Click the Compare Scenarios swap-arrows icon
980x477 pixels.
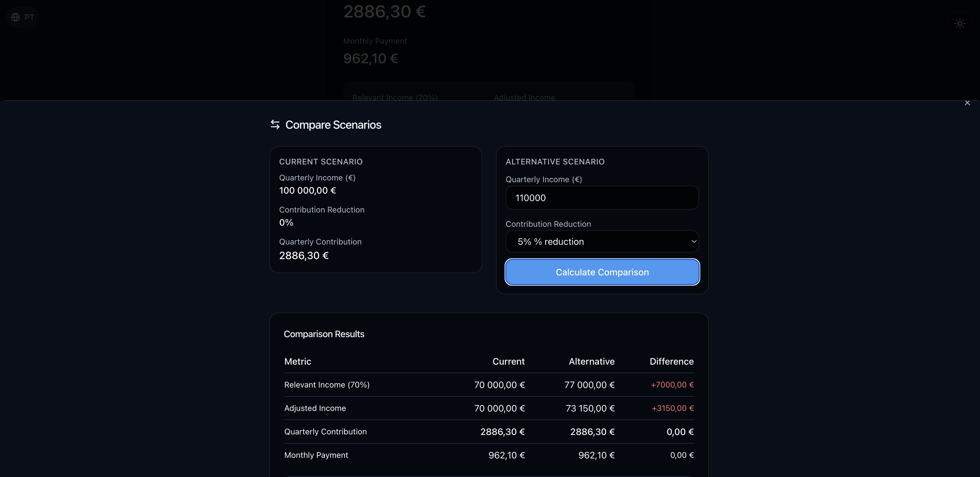(275, 124)
